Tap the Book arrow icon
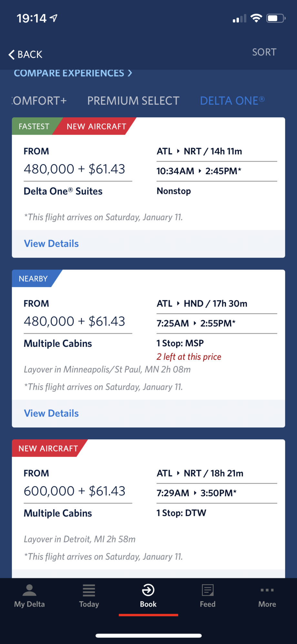297x644 pixels. (x=148, y=590)
